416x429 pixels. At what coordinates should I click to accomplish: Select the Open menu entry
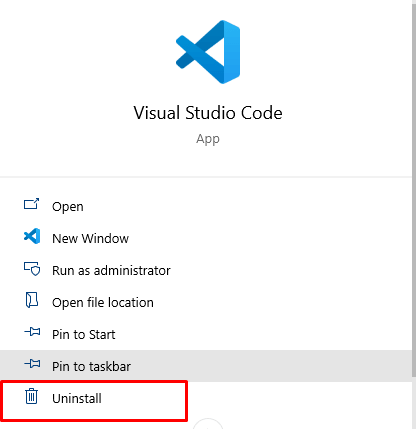pyautogui.click(x=206, y=207)
